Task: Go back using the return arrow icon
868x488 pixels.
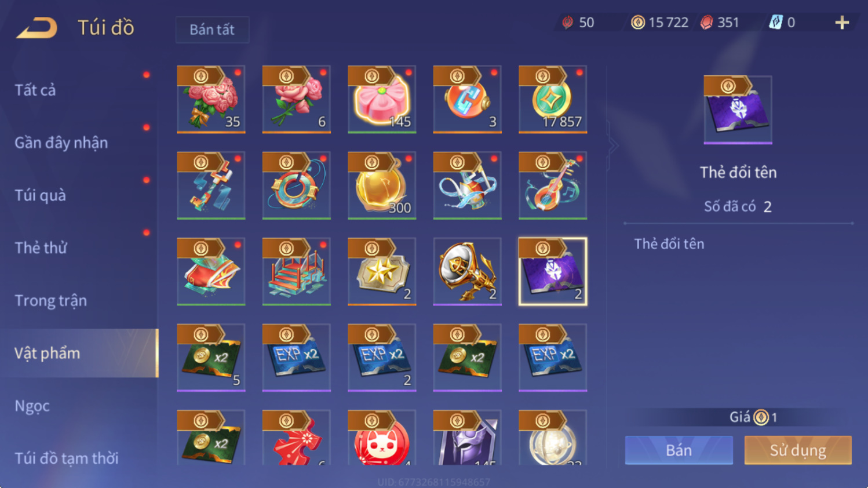Action: click(37, 27)
